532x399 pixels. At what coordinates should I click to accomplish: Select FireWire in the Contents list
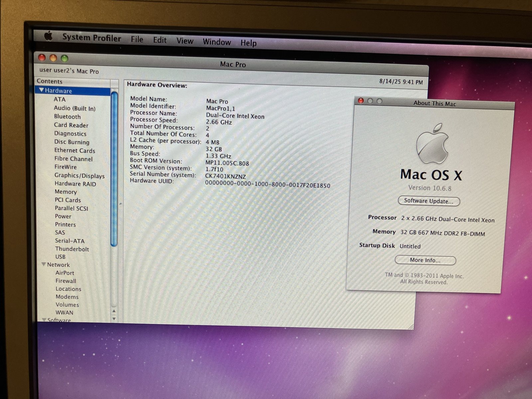[66, 167]
